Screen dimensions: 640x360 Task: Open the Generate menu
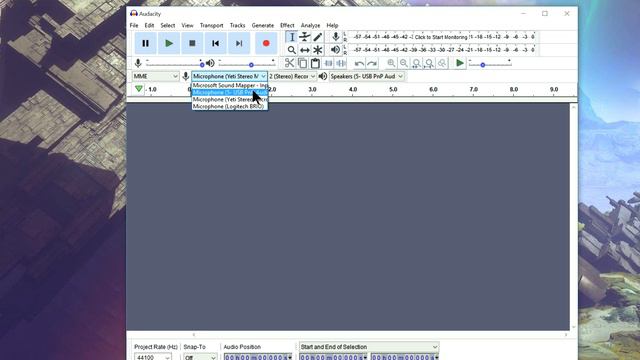click(x=263, y=25)
